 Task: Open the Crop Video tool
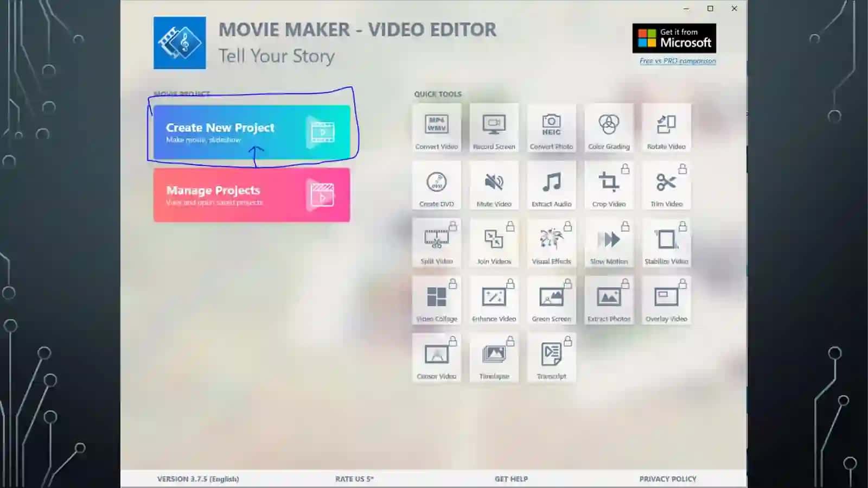(x=609, y=185)
